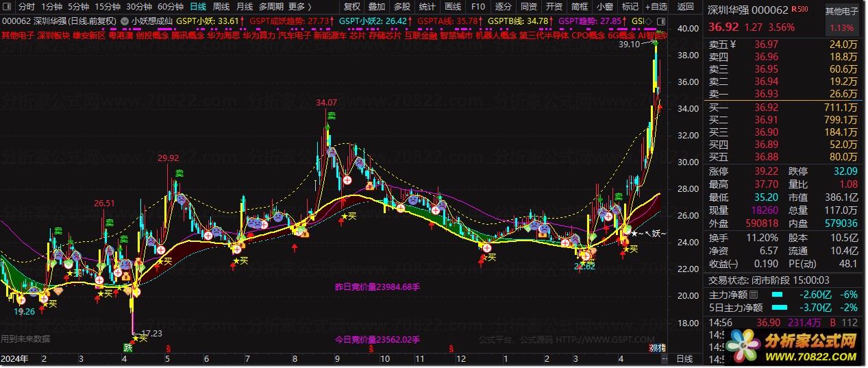Screen dimensions: 868x368
Task: Toggle the indicator lock circle before 小妖想成仙
Action: (x=124, y=21)
